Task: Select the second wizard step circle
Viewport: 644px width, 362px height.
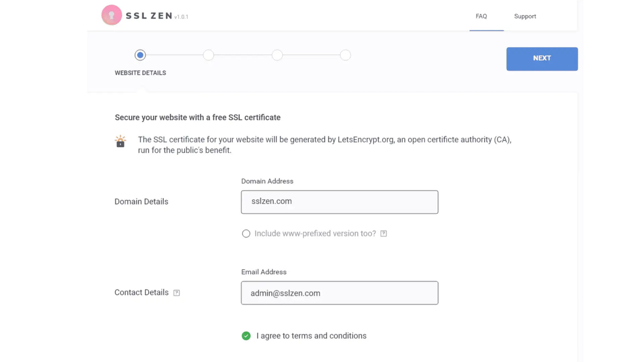Action: 209,55
